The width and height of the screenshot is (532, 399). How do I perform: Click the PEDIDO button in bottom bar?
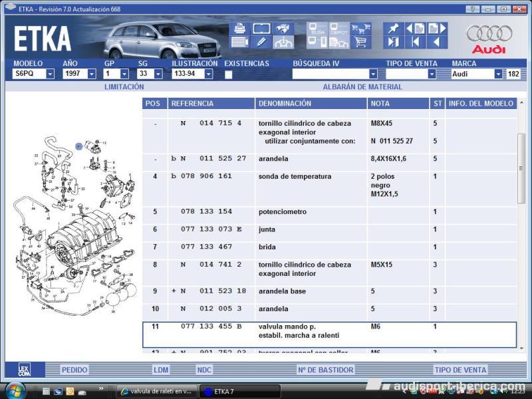pos(74,370)
